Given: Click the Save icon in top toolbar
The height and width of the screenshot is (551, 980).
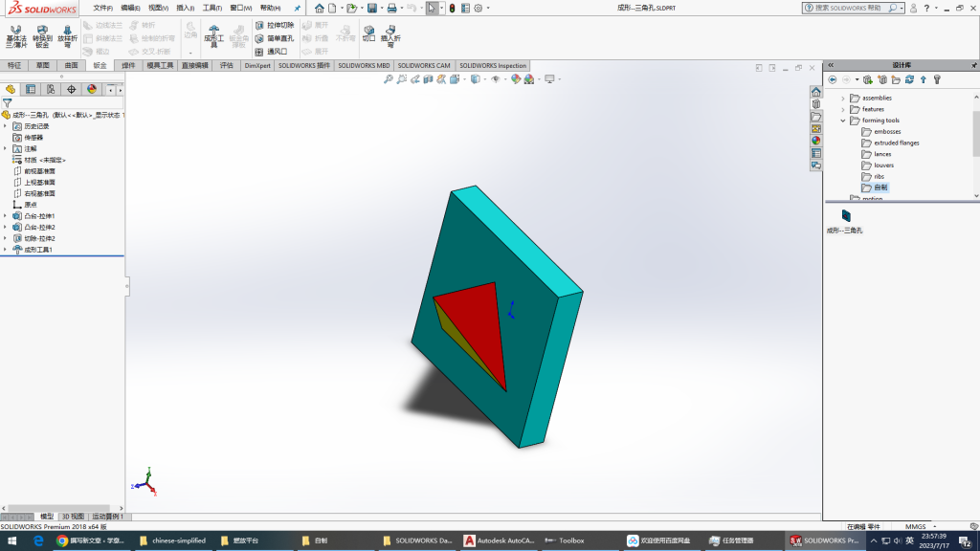Looking at the screenshot, I should click(x=371, y=8).
